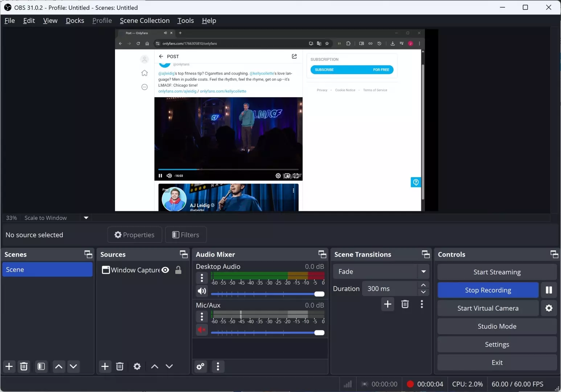The width and height of the screenshot is (561, 392).
Task: Increase transition duration with up arrow
Action: click(423, 285)
